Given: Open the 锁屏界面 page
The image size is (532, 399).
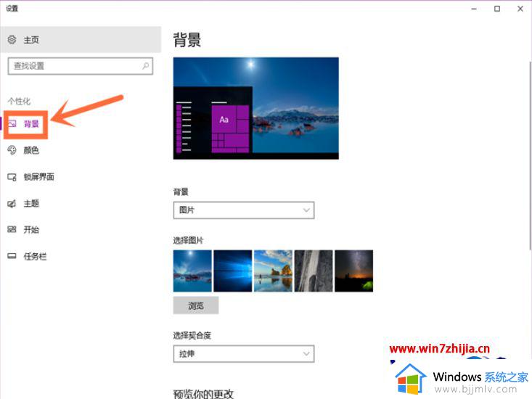Looking at the screenshot, I should pos(38,176).
